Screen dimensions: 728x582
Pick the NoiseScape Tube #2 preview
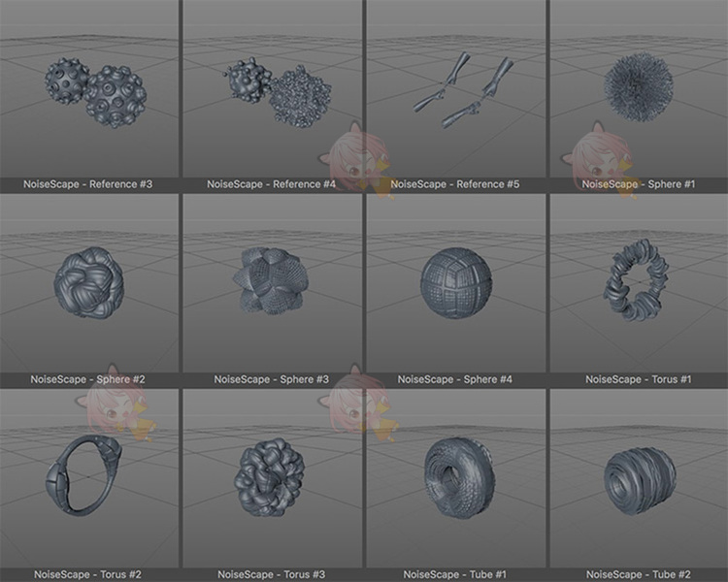[640, 478]
